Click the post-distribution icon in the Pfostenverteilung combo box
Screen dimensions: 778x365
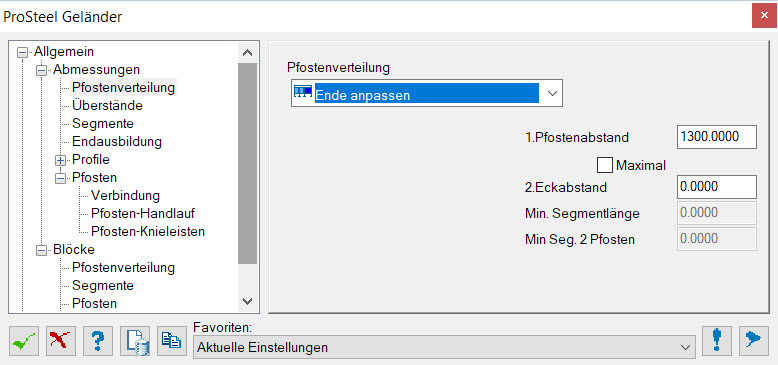(x=303, y=92)
